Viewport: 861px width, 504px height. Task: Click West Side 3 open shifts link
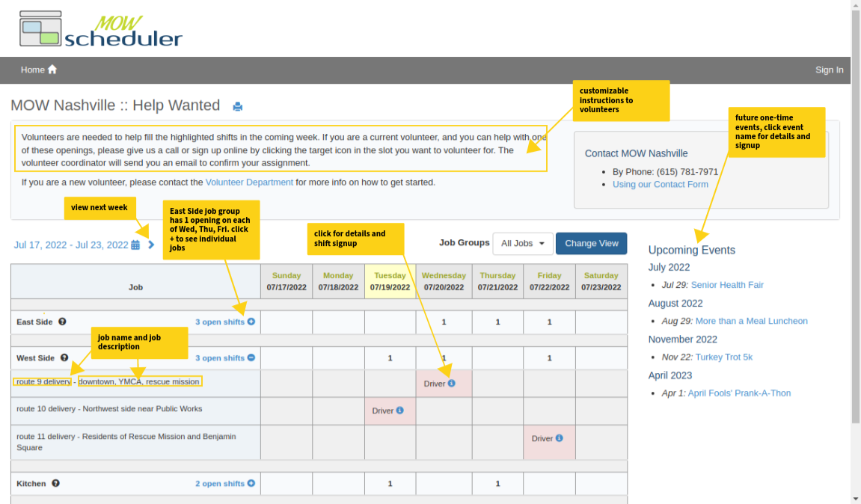tap(220, 358)
